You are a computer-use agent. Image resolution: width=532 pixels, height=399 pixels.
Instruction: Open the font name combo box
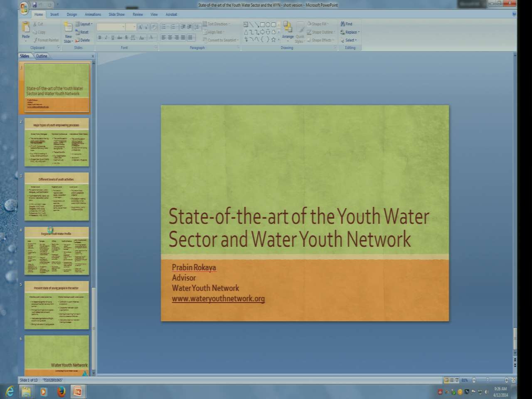[x=111, y=27]
